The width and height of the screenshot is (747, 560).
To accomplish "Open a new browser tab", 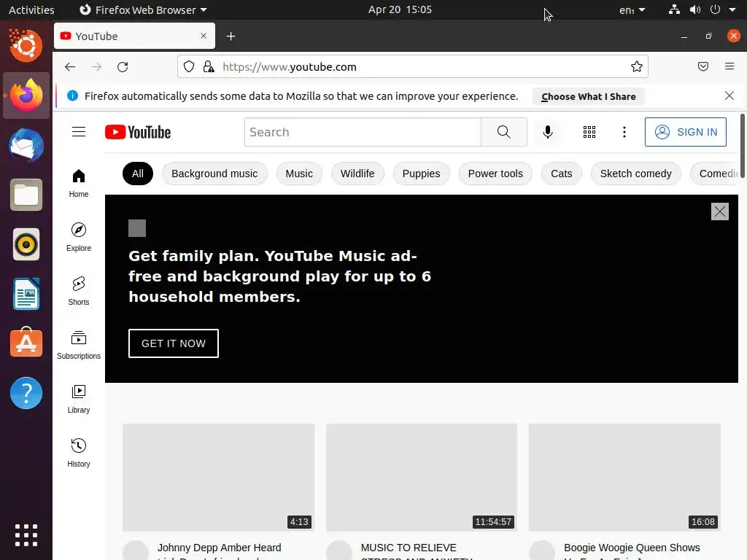I will [231, 36].
